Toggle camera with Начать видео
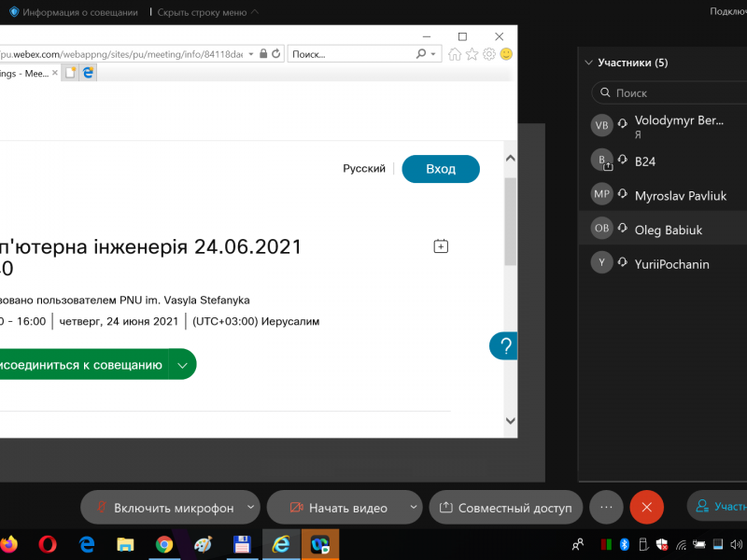The width and height of the screenshot is (747, 560). 338,508
